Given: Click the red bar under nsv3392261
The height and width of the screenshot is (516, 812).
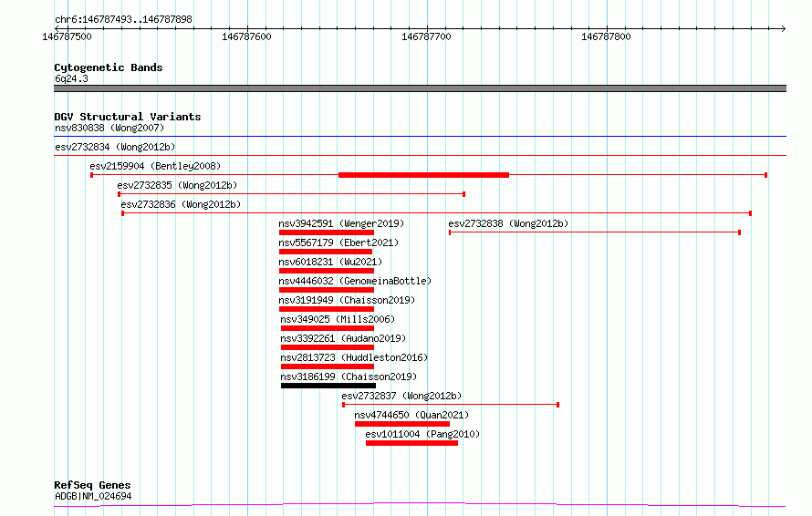Looking at the screenshot, I should tap(328, 347).
